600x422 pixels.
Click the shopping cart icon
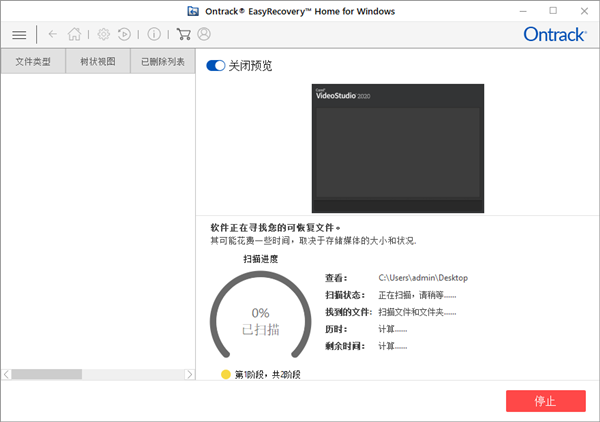184,34
